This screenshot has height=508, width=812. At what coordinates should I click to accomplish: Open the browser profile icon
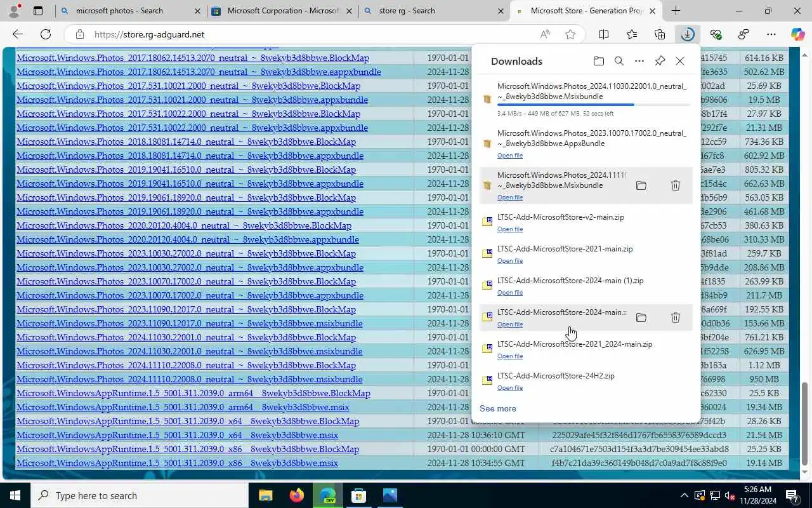(x=14, y=11)
